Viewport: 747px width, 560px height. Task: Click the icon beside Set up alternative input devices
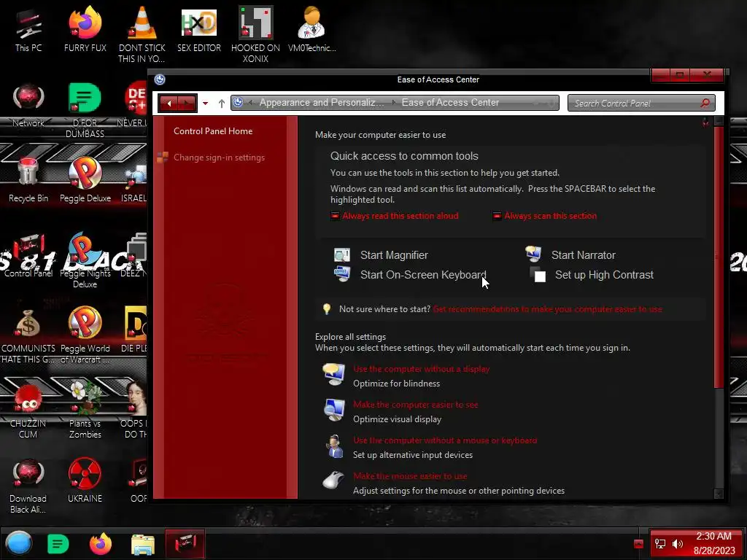[x=335, y=446]
